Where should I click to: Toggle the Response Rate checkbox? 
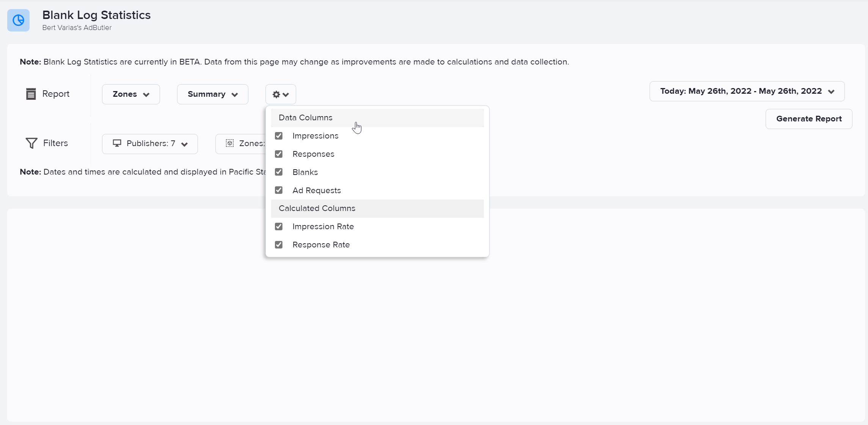click(x=279, y=245)
